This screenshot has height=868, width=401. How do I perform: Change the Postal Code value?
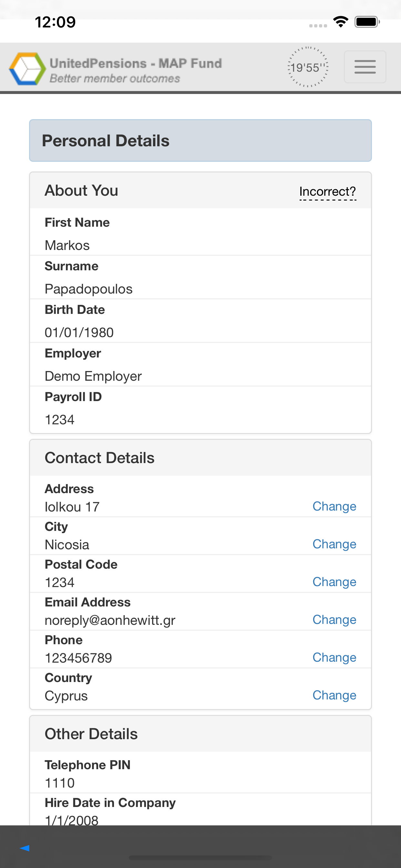(x=334, y=582)
